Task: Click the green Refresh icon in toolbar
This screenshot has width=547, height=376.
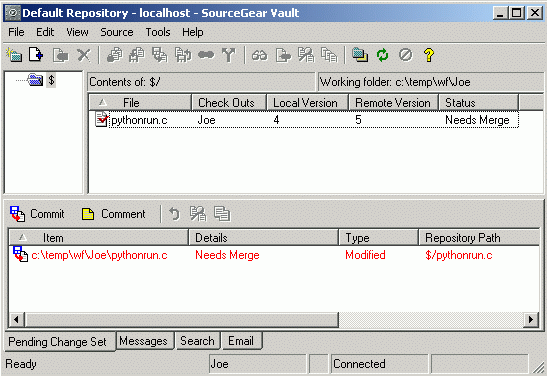Action: point(382,55)
